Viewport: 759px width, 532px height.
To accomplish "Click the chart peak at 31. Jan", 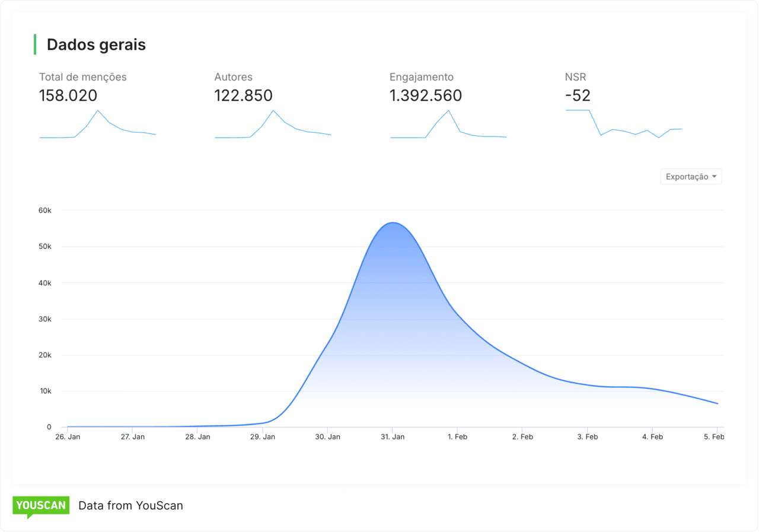I will [393, 223].
